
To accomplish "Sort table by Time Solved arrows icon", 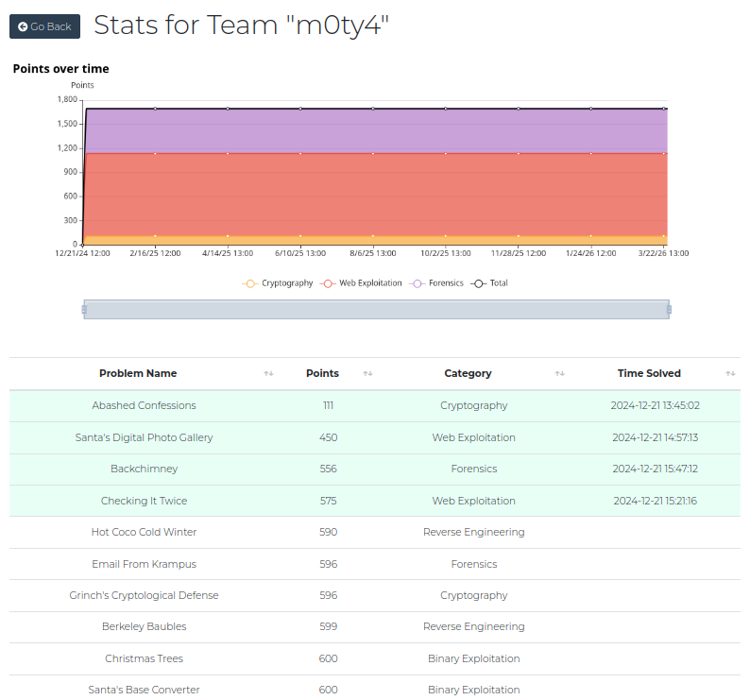I will click(730, 374).
